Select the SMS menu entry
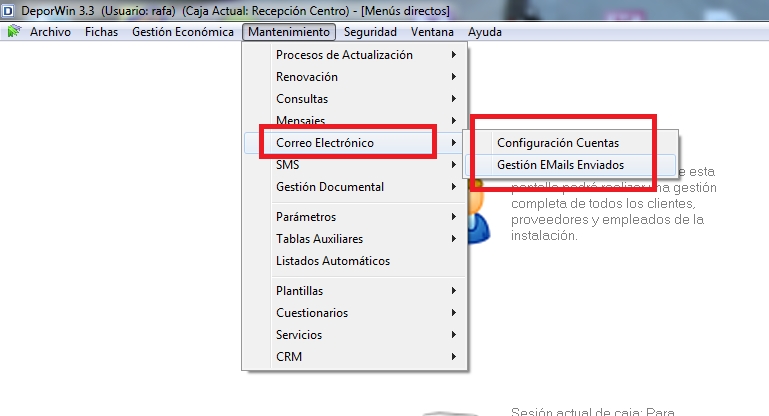Viewport: 769px width, 416px height. (354, 165)
